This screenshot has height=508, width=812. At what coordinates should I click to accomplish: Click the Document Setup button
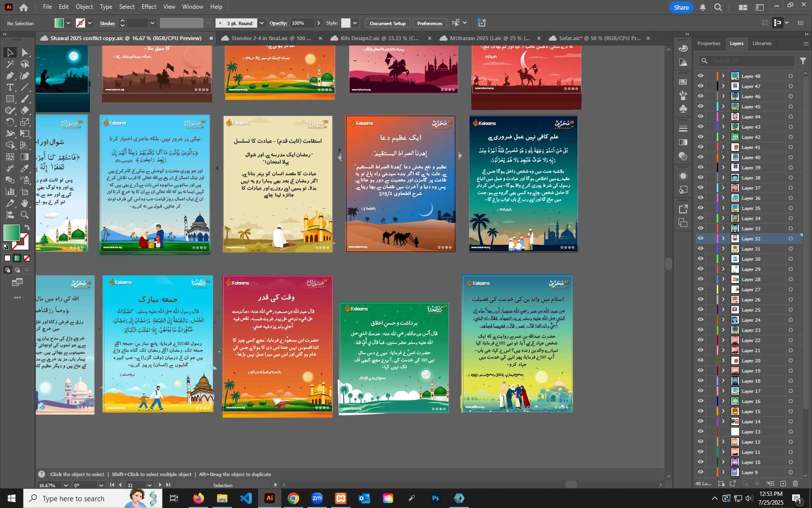(388, 23)
